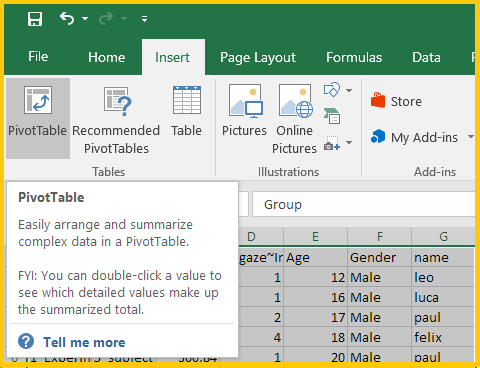The width and height of the screenshot is (480, 368).
Task: Click the cell containing luca
Action: (x=443, y=297)
